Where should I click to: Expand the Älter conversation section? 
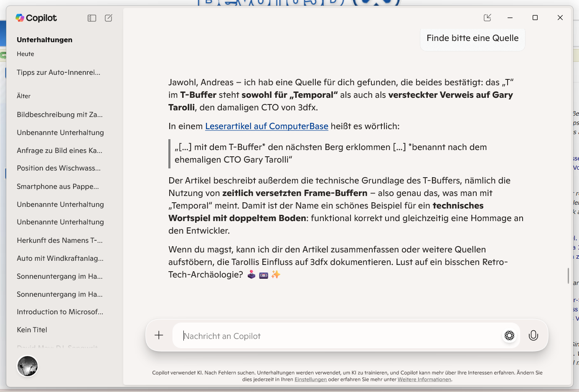click(x=23, y=96)
